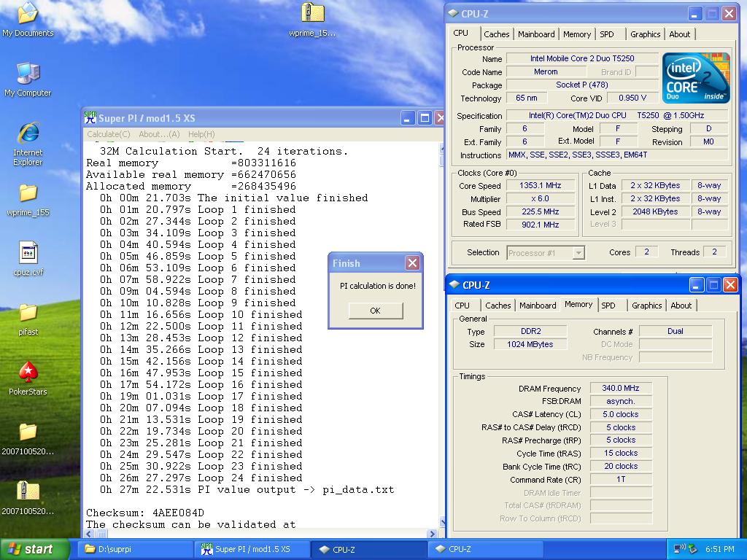The height and width of the screenshot is (560, 747).
Task: Click the Rated FSB 902.1 MHz value
Action: pyautogui.click(x=541, y=225)
